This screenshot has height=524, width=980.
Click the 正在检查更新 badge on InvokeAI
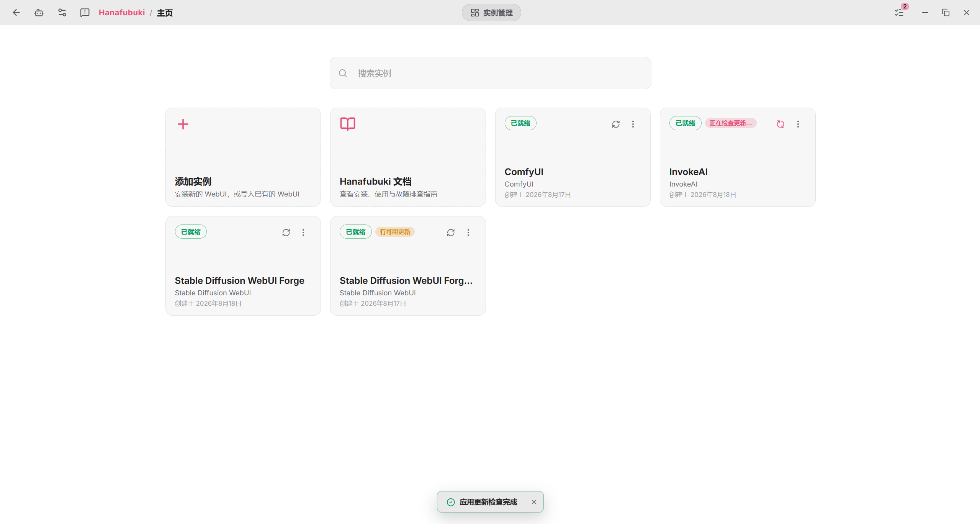[x=731, y=123]
